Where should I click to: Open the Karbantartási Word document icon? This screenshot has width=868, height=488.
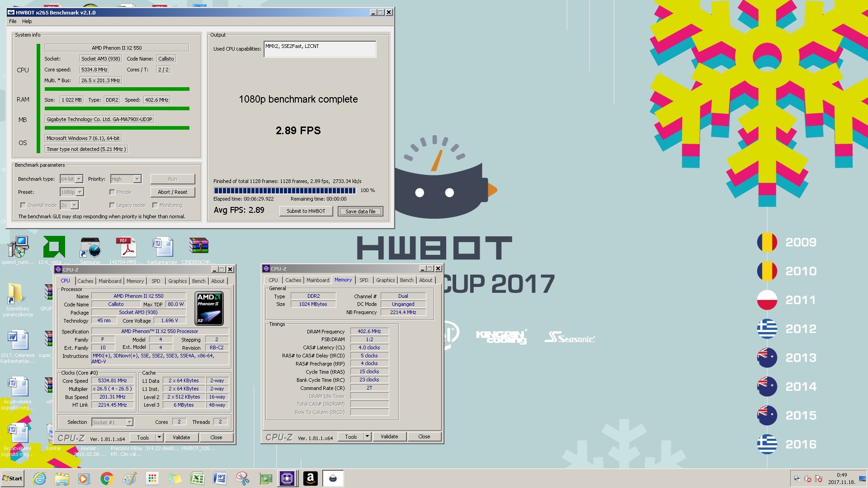[x=162, y=247]
